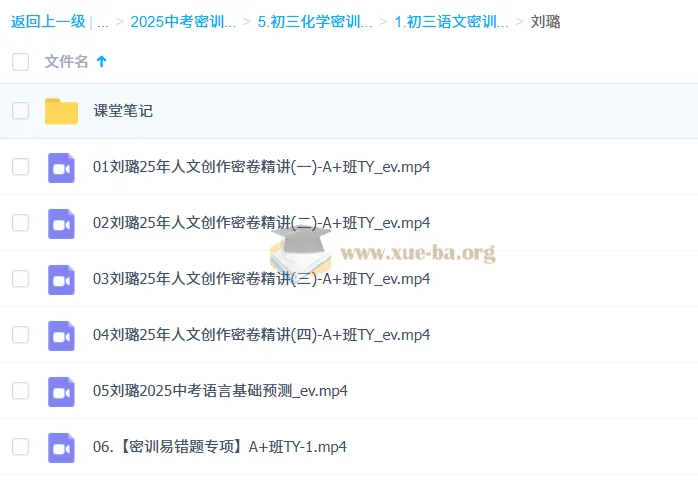Tick checkbox for 课堂笔记 folder

pos(20,110)
